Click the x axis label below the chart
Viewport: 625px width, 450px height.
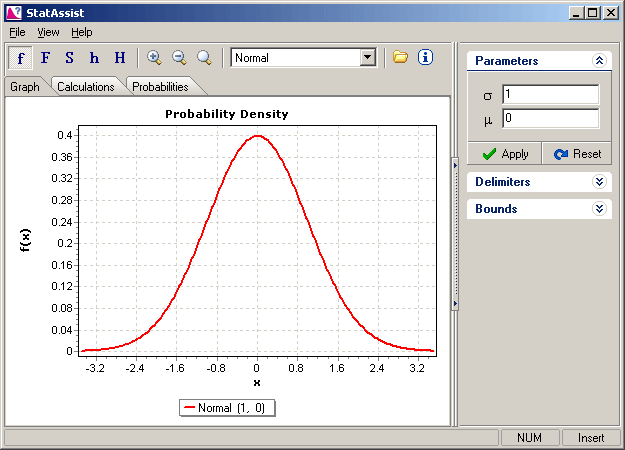pos(257,383)
